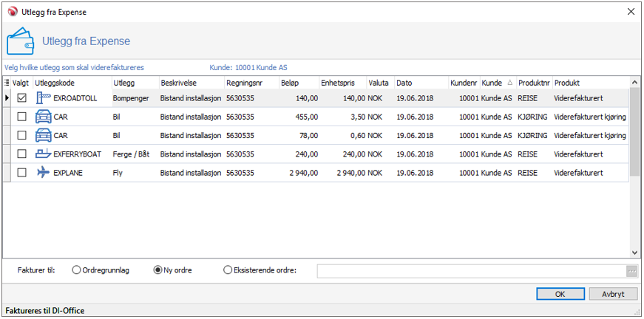Image resolution: width=644 pixels, height=319 pixels.
Task: Sort by the Kunde column header
Action: [x=495, y=83]
